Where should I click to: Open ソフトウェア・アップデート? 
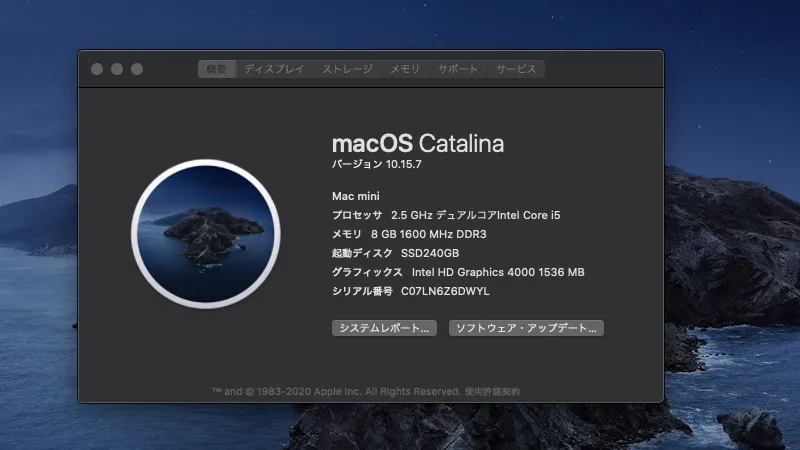tap(525, 328)
